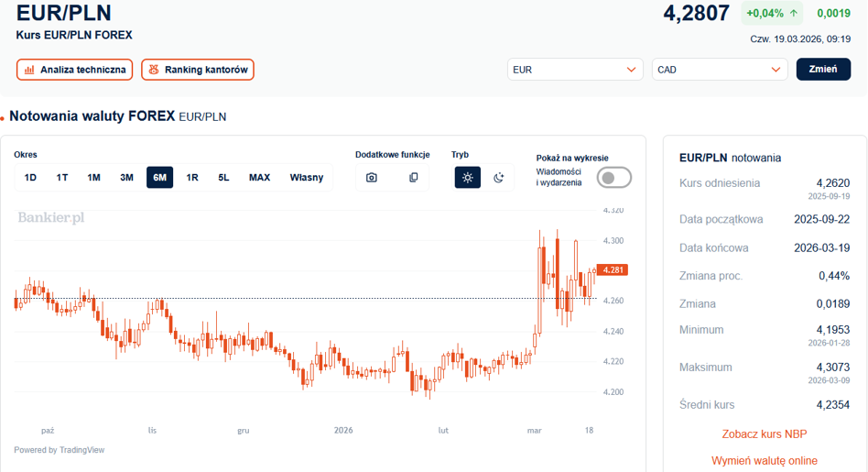
Task: Open the EUR currency dropdown
Action: pos(575,70)
